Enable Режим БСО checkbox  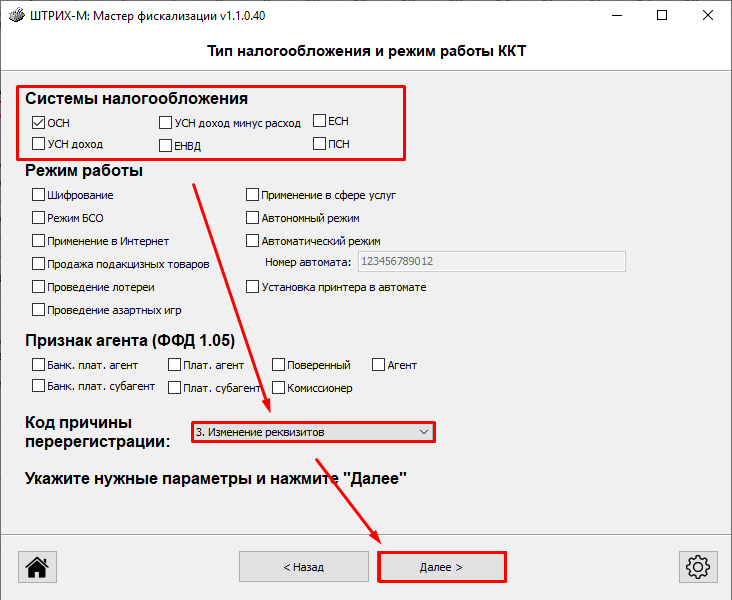[39, 218]
